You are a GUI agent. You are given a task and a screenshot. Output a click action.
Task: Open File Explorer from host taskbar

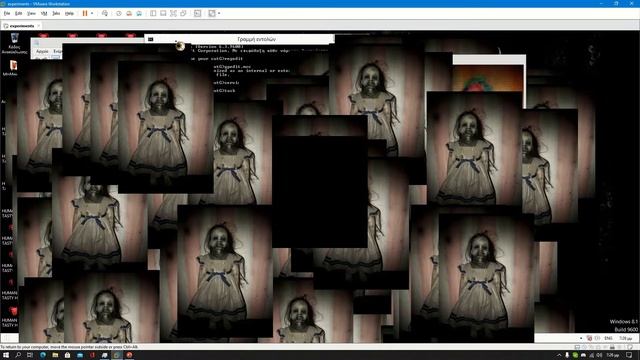(x=55, y=355)
